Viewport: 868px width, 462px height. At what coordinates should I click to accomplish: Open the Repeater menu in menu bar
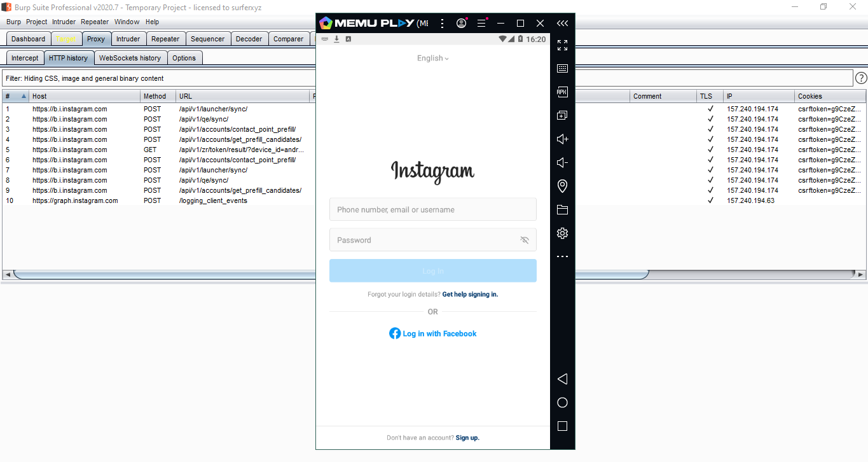click(95, 22)
